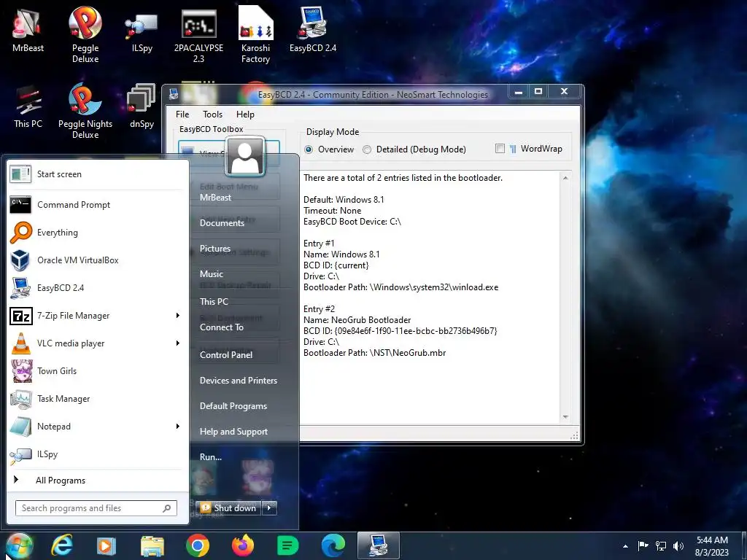This screenshot has width=747, height=560.
Task: Open Everything search from the Start menu
Action: pyautogui.click(x=96, y=233)
